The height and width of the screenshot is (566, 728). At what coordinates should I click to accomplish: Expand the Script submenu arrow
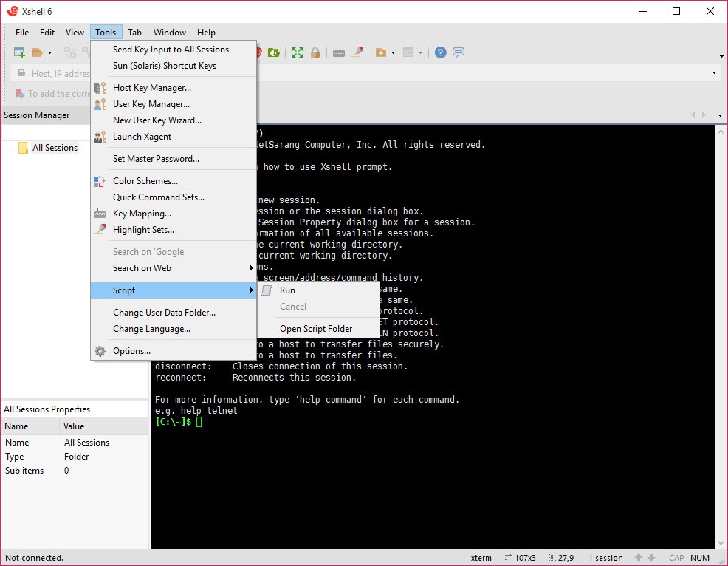251,290
